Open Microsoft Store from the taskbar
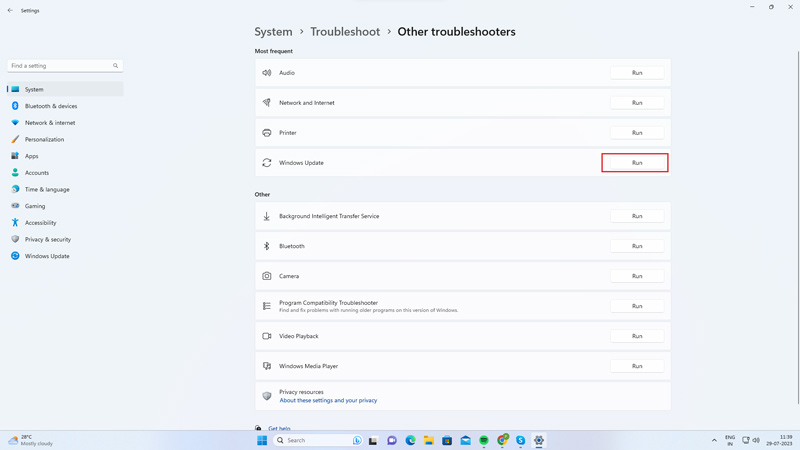The height and width of the screenshot is (450, 800). [447, 440]
